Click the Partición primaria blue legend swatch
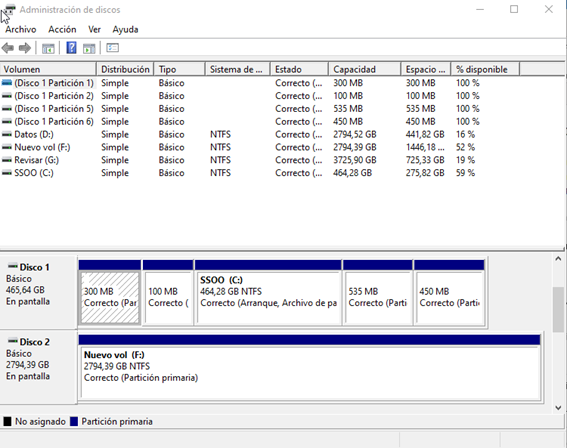567x448 pixels. click(74, 422)
